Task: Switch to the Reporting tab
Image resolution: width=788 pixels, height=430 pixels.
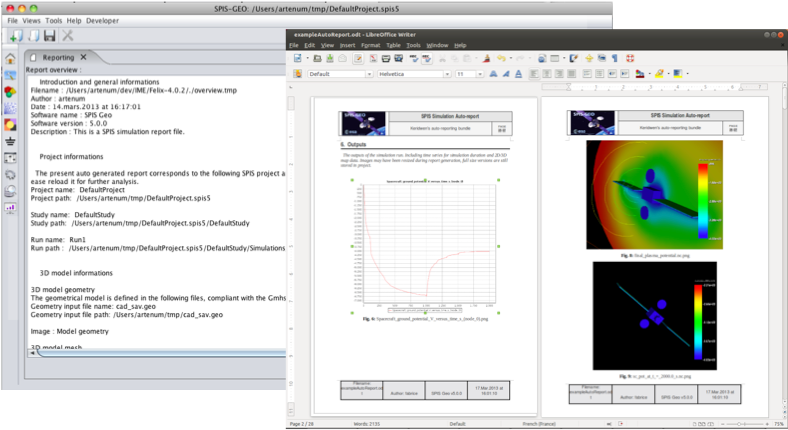Action: (58, 57)
